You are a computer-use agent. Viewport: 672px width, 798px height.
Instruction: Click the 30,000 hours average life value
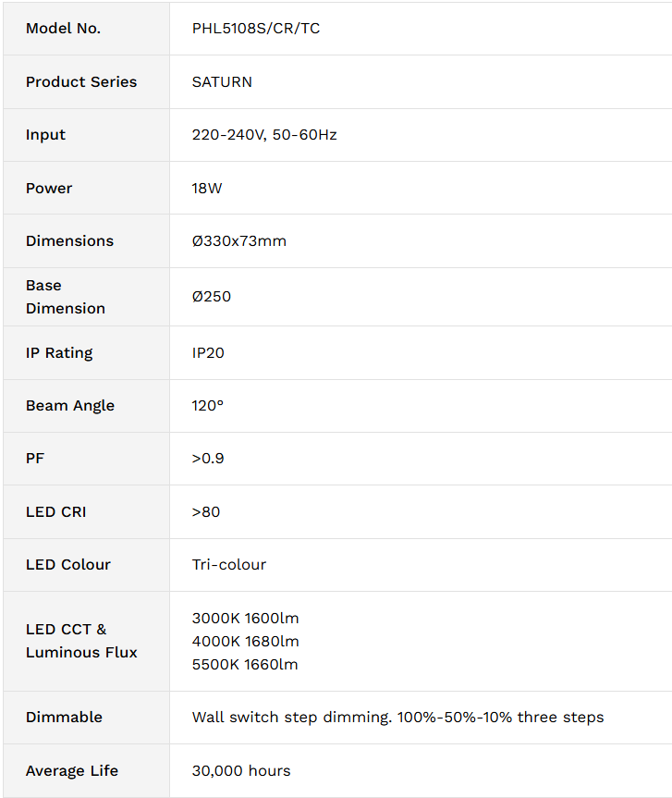[x=241, y=771]
